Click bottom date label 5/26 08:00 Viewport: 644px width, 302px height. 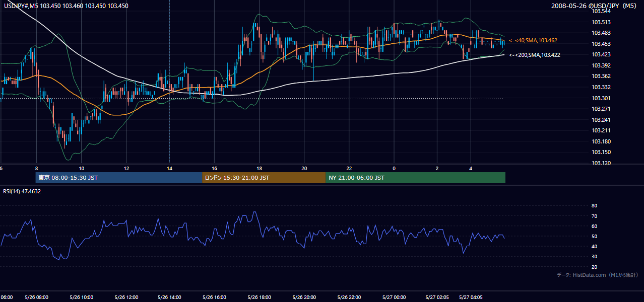36,297
